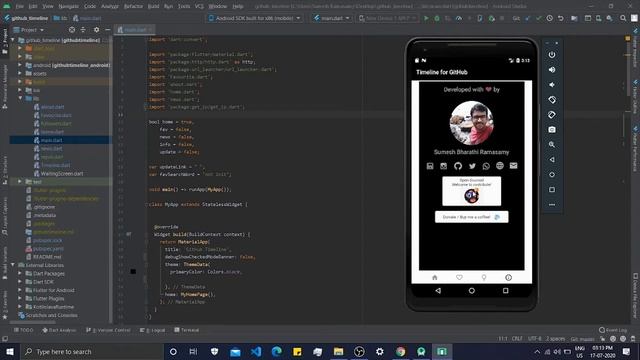This screenshot has height=360, width=640.
Task: Expand Dart Packages node
Action: (20, 273)
